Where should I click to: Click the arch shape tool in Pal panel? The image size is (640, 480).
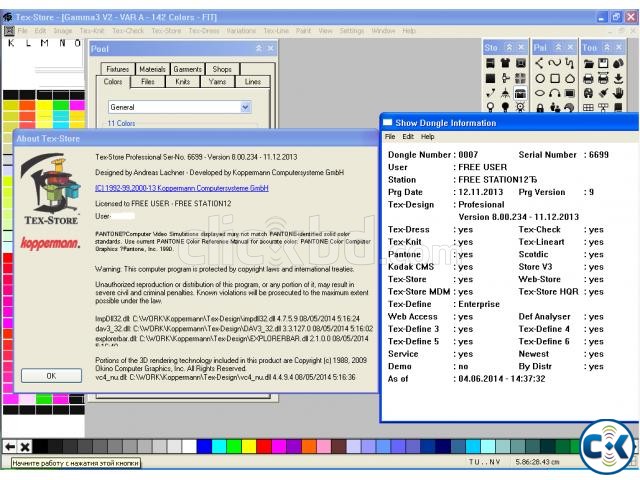[555, 93]
